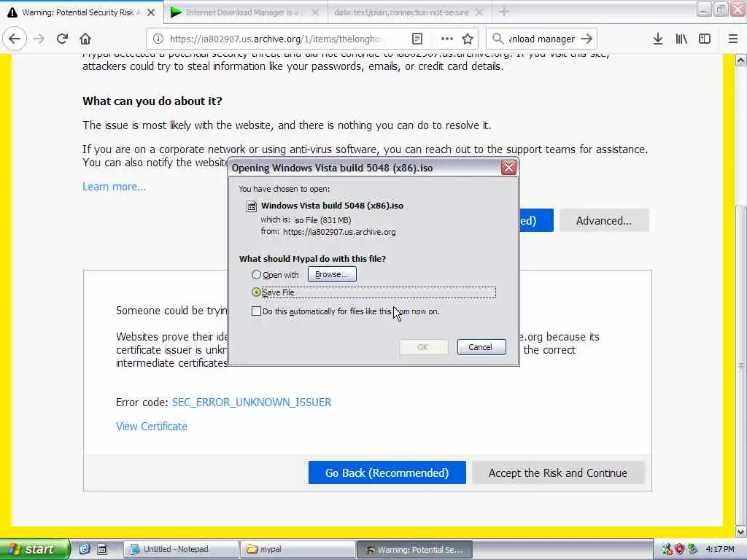Click the file name Windows Vista build 5048 (x86).iso

332,206
